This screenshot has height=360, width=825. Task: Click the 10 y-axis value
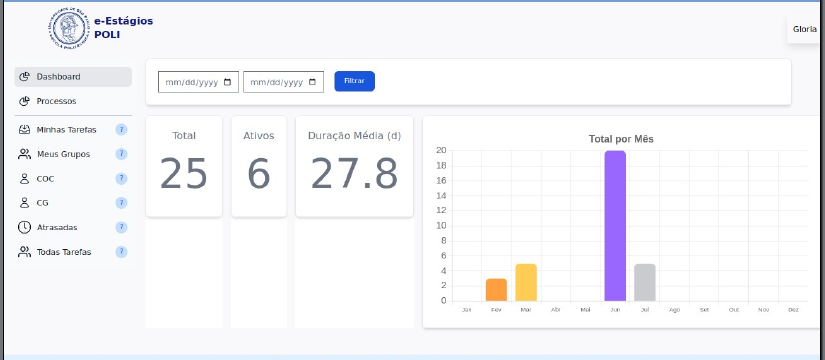pyautogui.click(x=441, y=226)
